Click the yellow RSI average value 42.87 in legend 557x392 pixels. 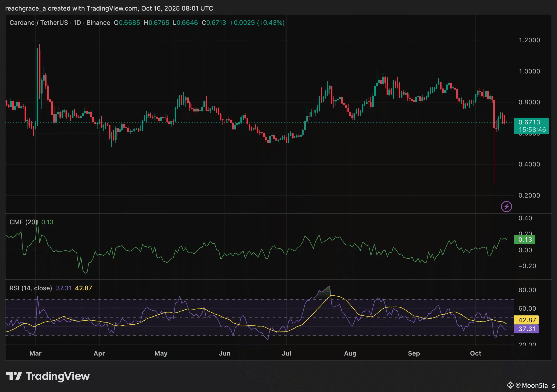(x=83, y=288)
